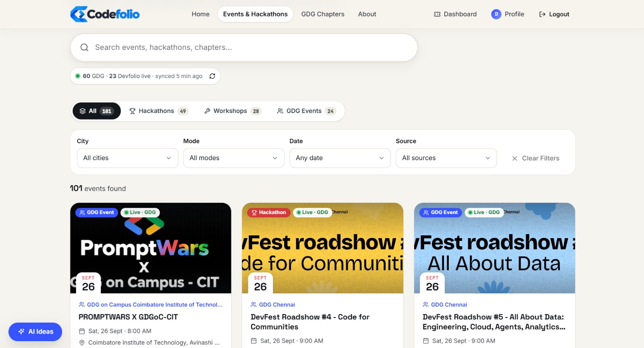The height and width of the screenshot is (348, 644).
Task: Open the AI Ideas floating button
Action: (35, 332)
